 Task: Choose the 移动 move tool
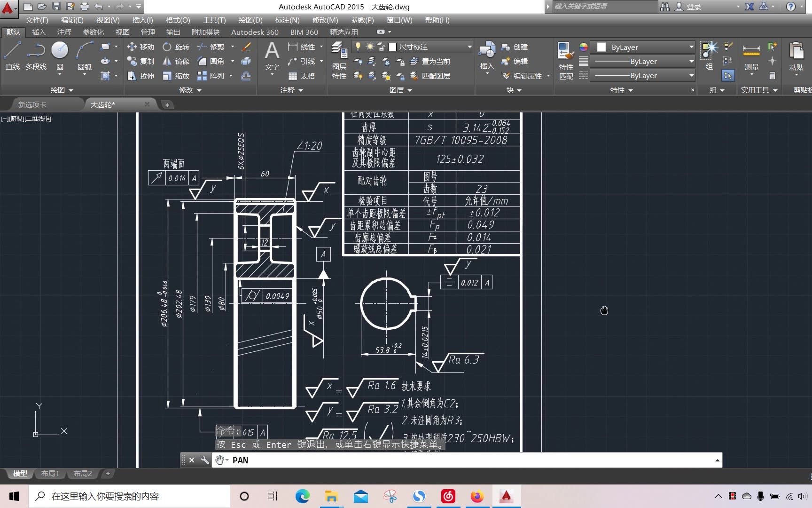[x=141, y=47]
